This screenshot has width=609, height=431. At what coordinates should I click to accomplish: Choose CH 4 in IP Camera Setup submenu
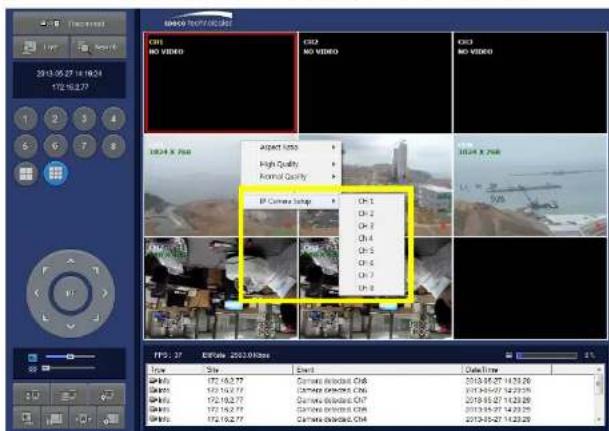[372, 238]
